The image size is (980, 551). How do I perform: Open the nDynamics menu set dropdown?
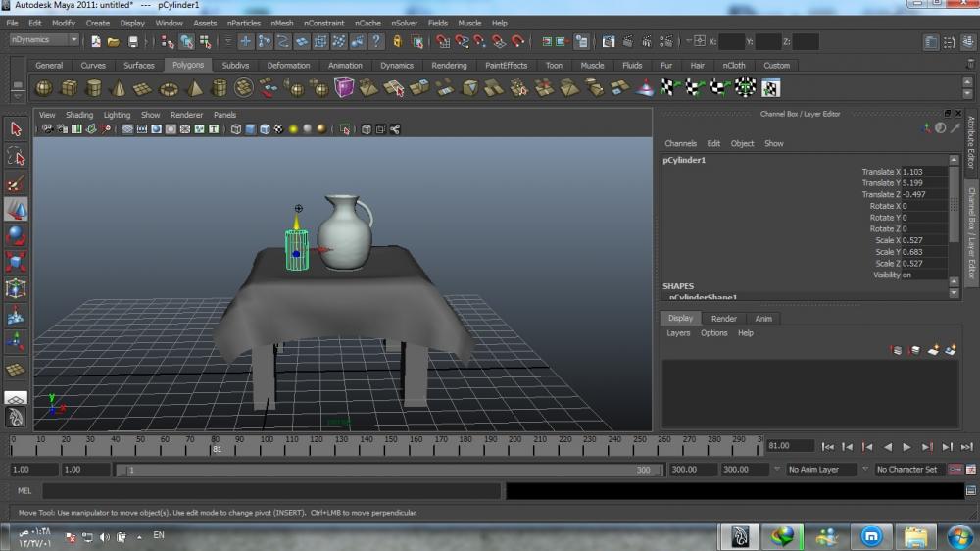pyautogui.click(x=44, y=40)
